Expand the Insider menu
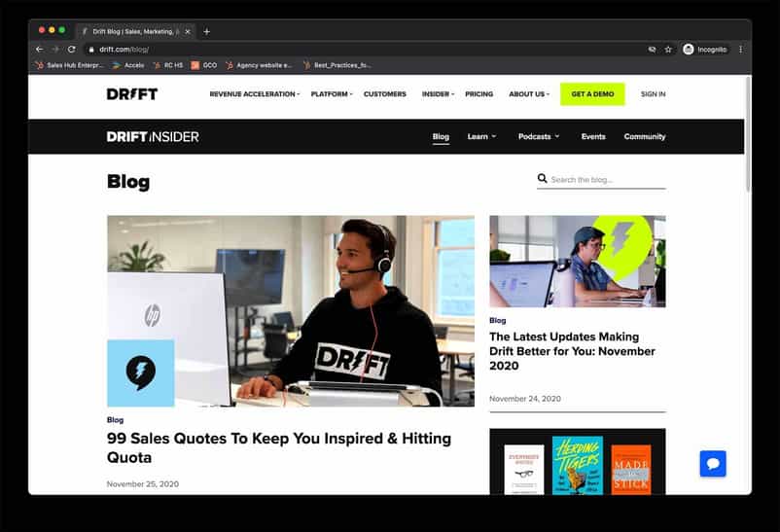 coord(438,94)
